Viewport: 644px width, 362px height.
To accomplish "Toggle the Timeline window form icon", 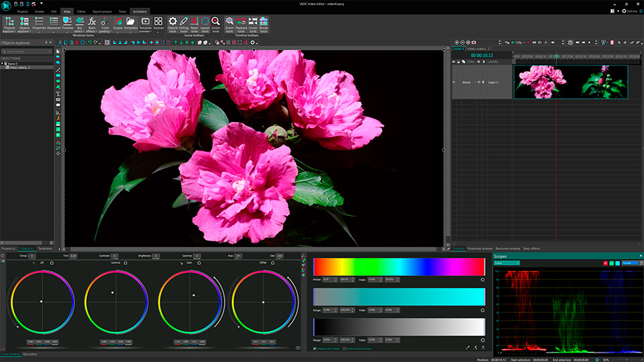I will pos(67,24).
